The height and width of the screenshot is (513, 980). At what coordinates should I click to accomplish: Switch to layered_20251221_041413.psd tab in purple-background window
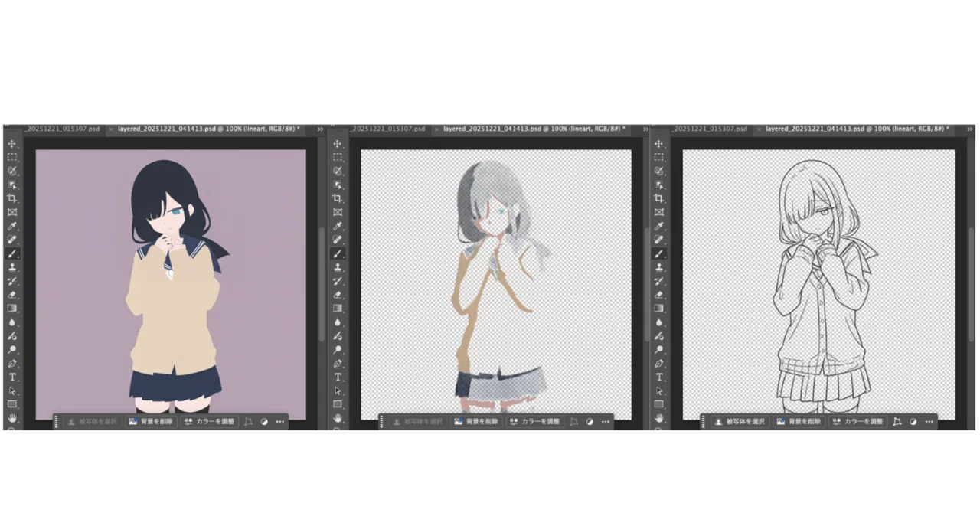coord(207,129)
